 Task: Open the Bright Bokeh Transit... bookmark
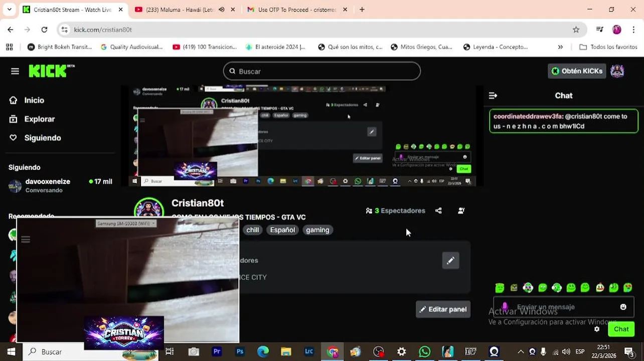[60, 47]
